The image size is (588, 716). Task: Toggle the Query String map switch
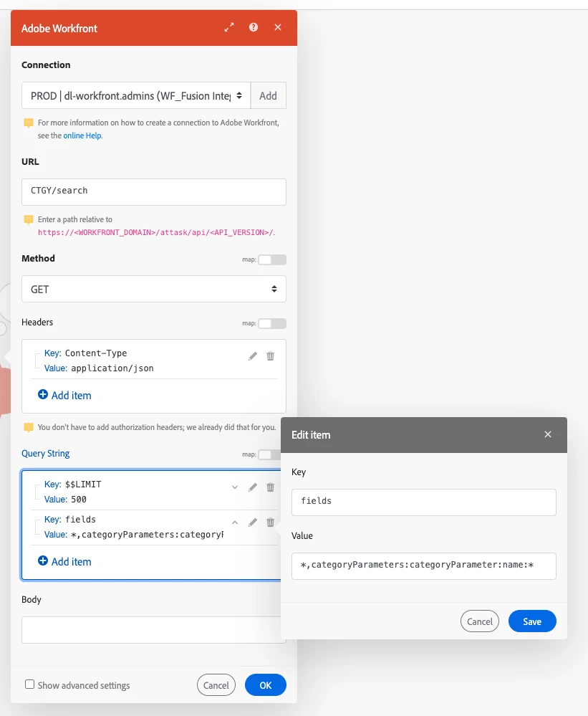tap(269, 454)
